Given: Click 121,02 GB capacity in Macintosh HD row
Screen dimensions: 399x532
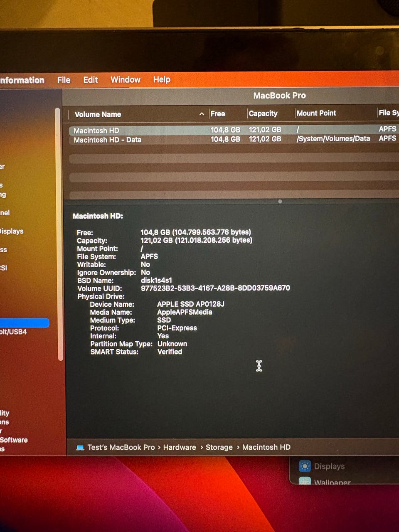Looking at the screenshot, I should coord(265,130).
